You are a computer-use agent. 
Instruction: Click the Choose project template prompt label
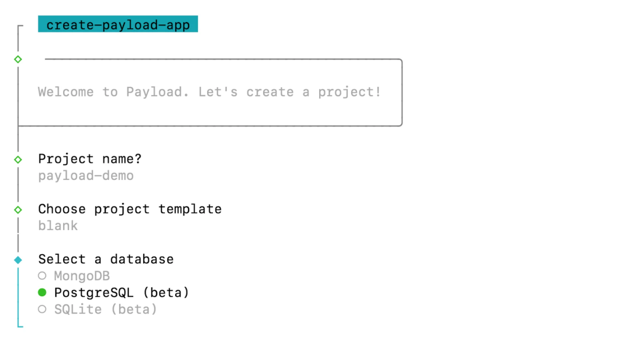click(130, 209)
